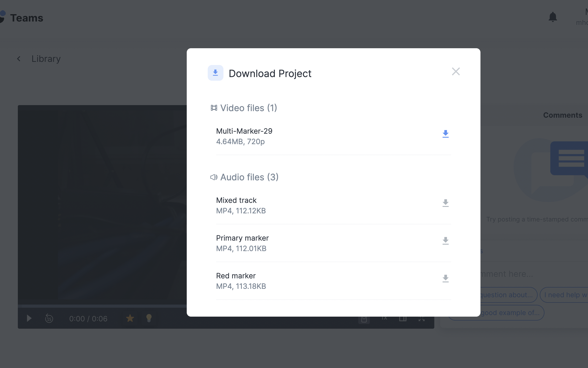Image resolution: width=588 pixels, height=368 pixels.
Task: Click the Teams logo text
Action: click(27, 18)
